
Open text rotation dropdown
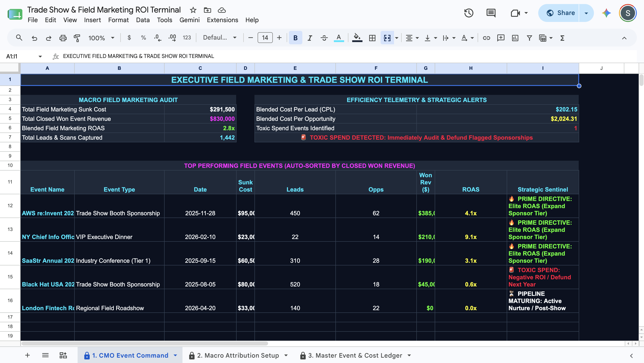[x=467, y=38]
